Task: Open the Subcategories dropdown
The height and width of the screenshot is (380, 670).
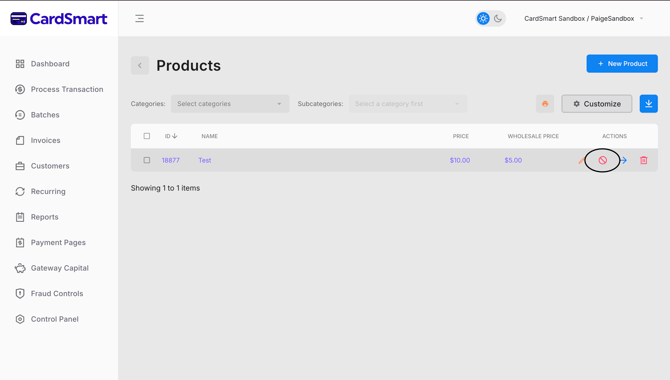Action: coord(408,103)
